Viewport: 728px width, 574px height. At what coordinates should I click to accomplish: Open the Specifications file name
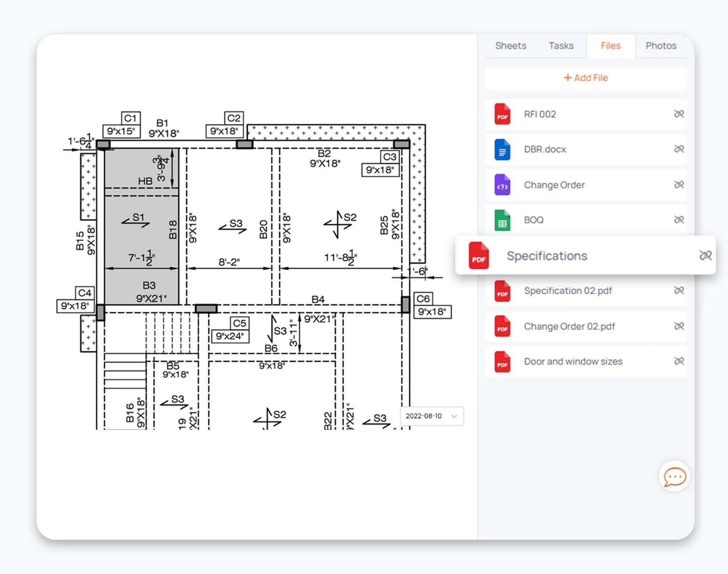[547, 256]
